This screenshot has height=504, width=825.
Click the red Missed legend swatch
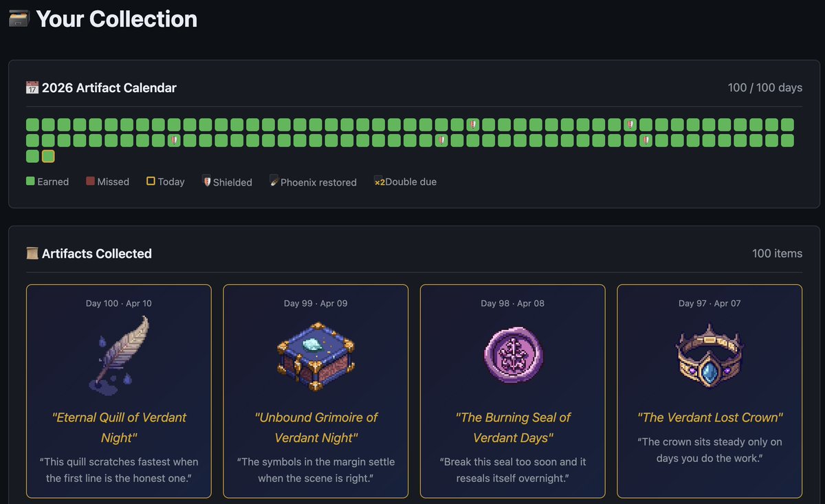click(x=90, y=182)
